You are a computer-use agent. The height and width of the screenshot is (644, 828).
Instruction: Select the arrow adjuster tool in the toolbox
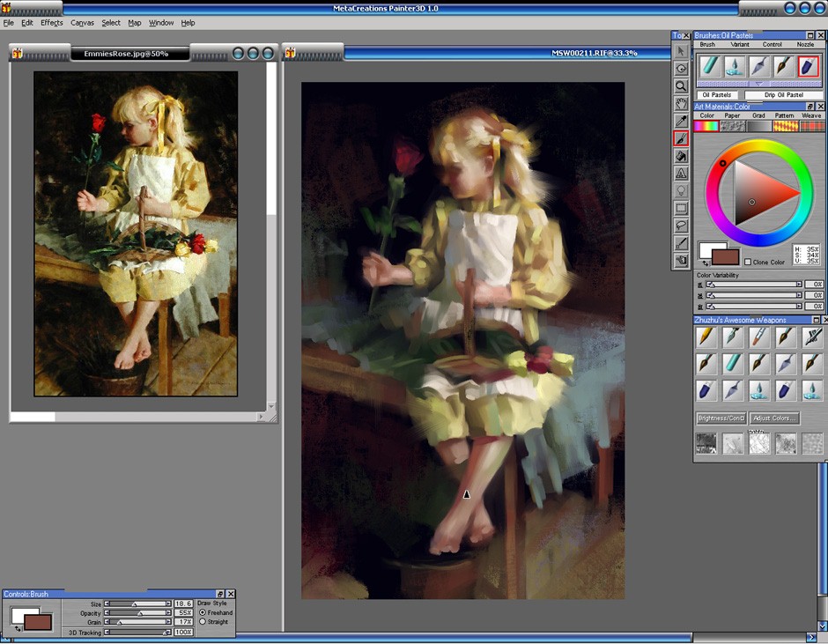[x=681, y=51]
